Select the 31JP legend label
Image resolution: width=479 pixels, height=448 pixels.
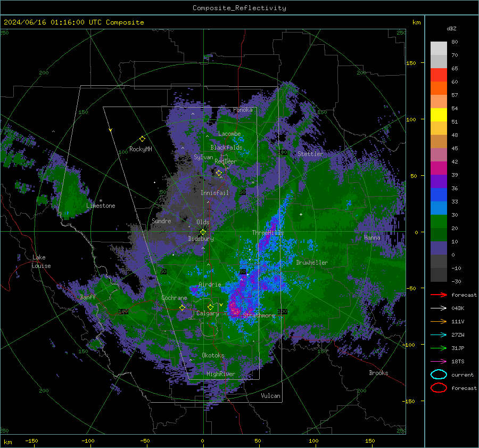click(458, 348)
